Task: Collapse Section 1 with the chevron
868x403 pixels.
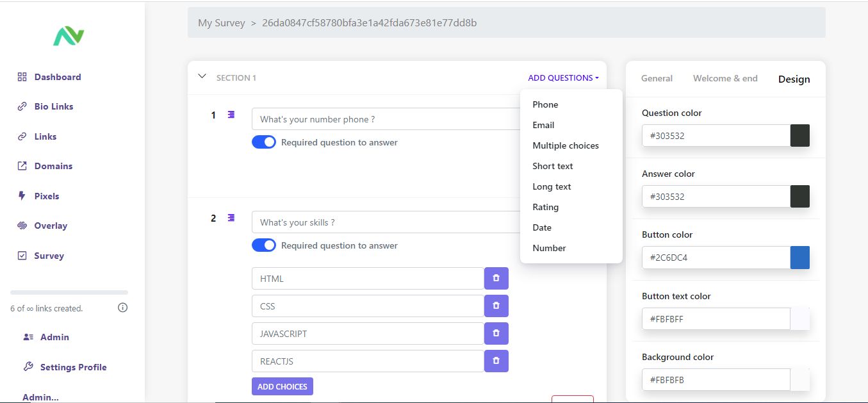Action: coord(202,76)
